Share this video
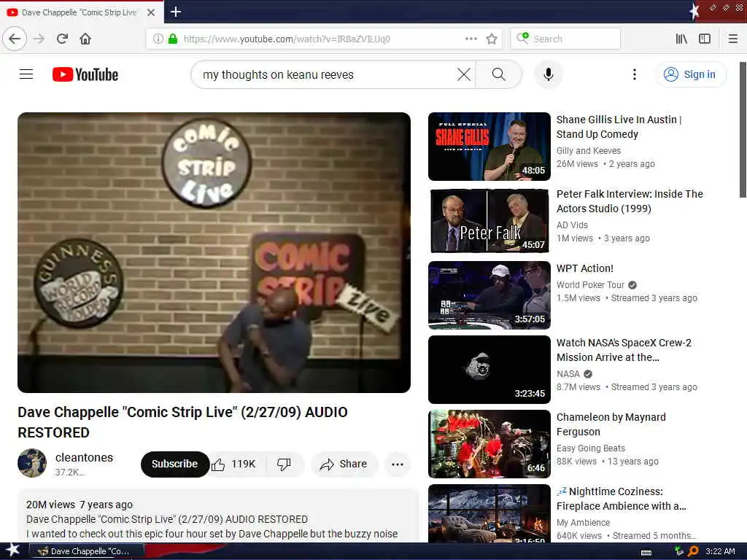747x560 pixels. click(x=344, y=464)
